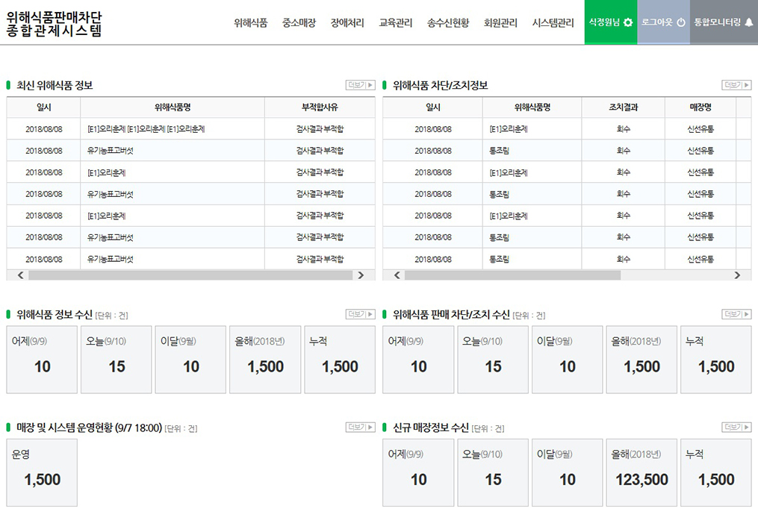This screenshot has height=532, width=758.
Task: Click 더보기 for 위해식품 판매 차단/조치 수신
Action: point(736,314)
